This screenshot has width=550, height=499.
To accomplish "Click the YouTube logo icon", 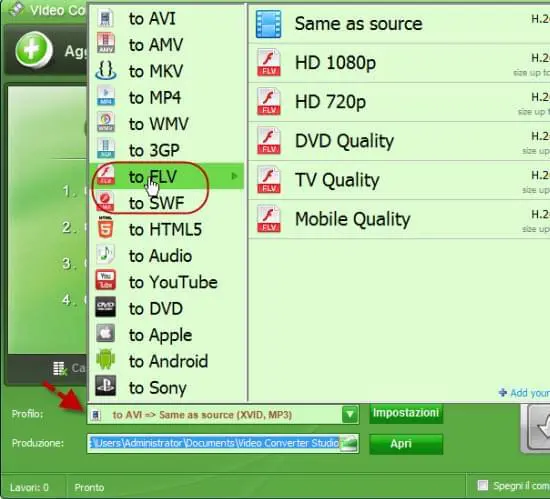I will 106,281.
